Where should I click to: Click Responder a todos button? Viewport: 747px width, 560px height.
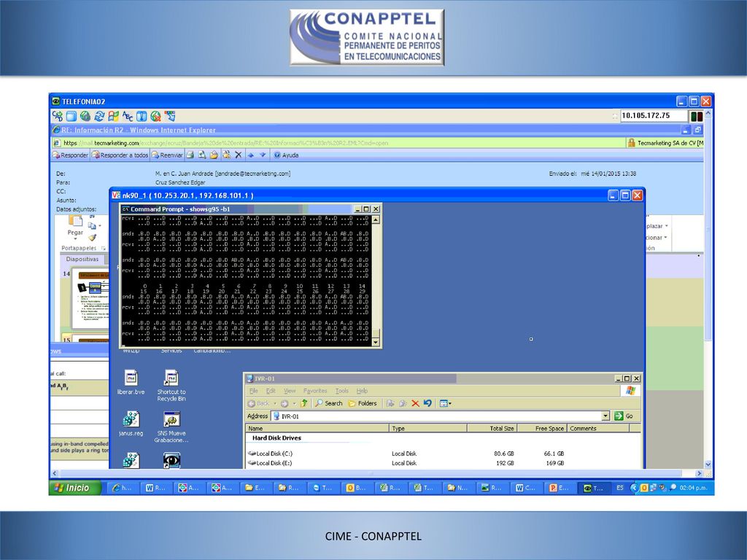click(x=120, y=155)
